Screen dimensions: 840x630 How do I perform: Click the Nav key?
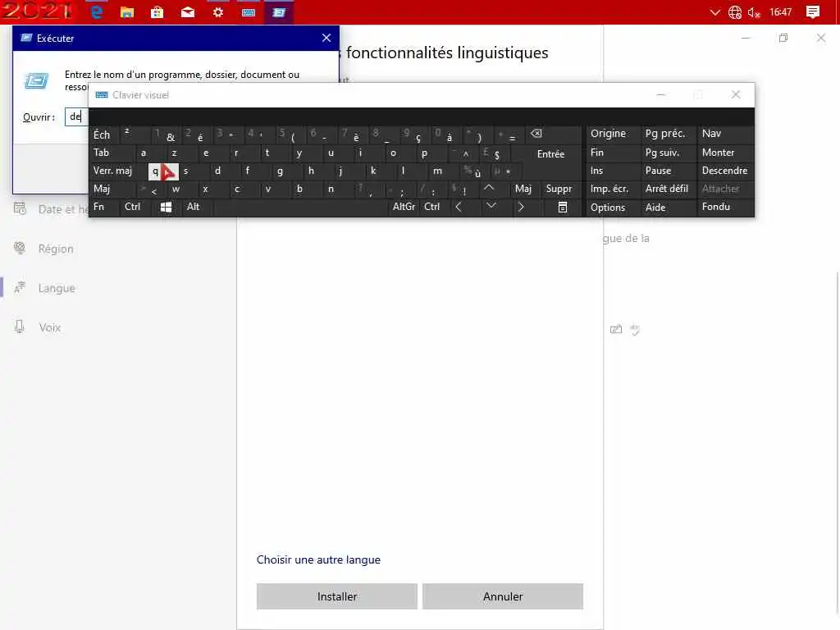pos(711,134)
